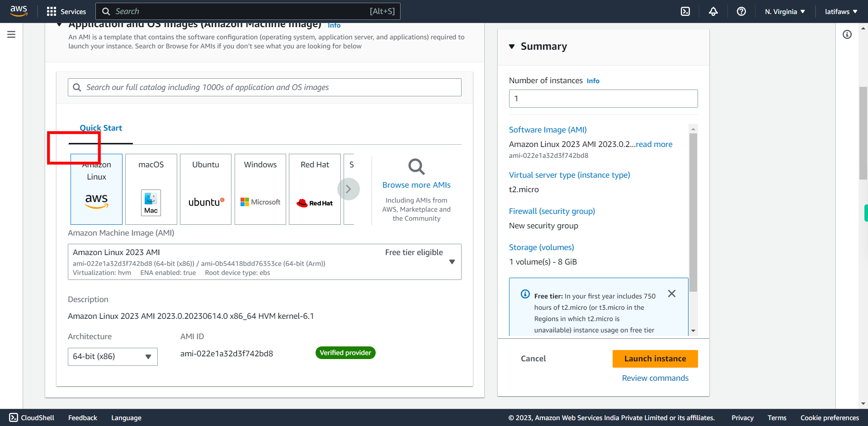Open the Firewall (security group) link
Image resolution: width=868 pixels, height=426 pixels.
click(x=552, y=211)
